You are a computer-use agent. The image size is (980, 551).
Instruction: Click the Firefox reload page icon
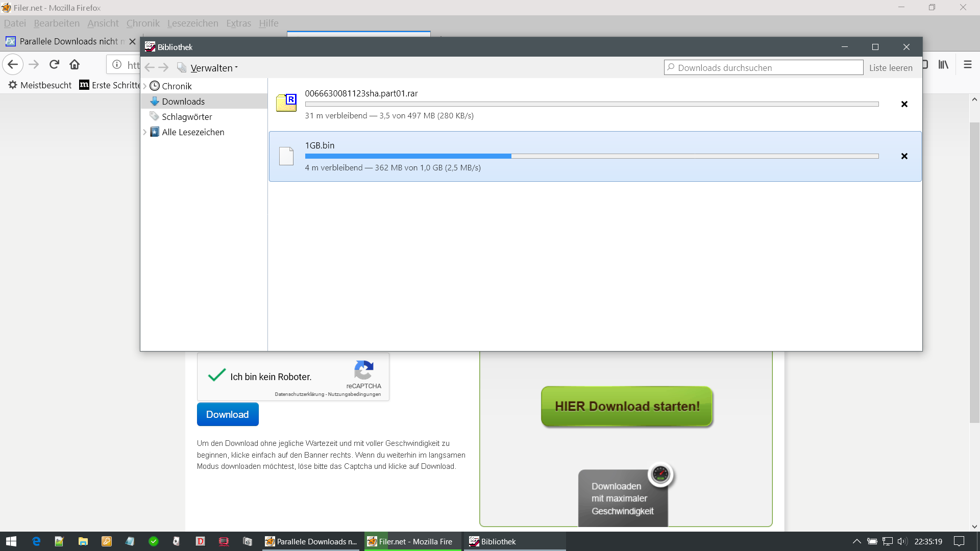54,64
